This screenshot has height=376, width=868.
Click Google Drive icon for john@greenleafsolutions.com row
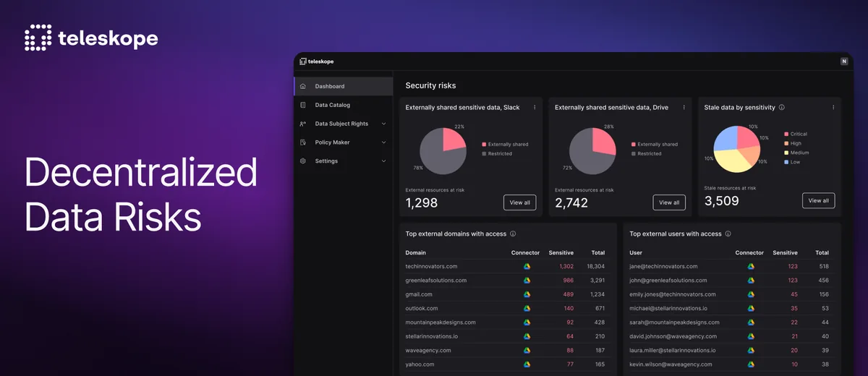(x=751, y=280)
